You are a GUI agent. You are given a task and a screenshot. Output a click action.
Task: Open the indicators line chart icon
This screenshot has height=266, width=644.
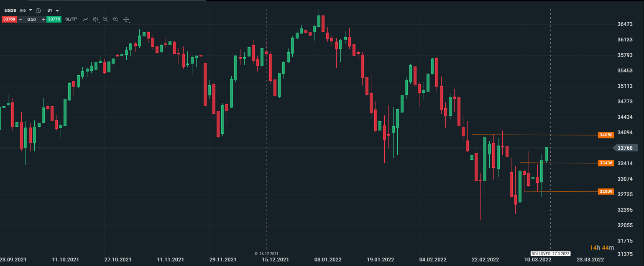tap(85, 19)
